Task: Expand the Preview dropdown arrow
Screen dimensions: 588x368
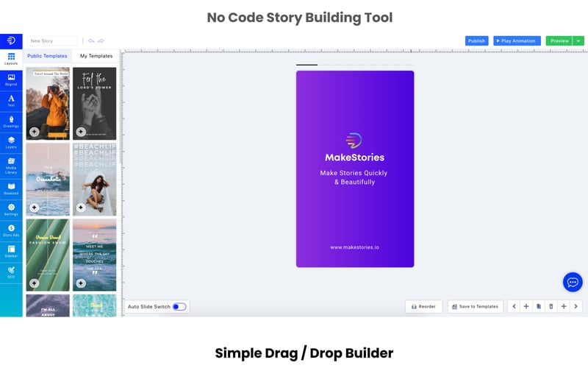Action: (x=578, y=40)
